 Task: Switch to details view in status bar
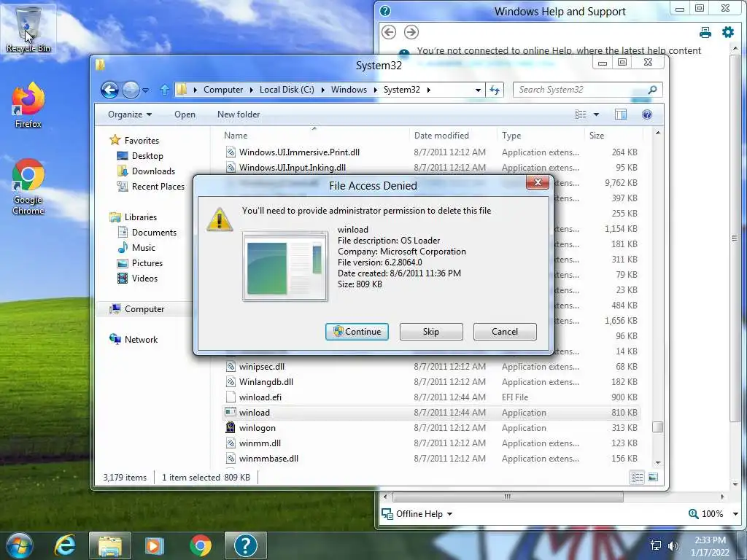pyautogui.click(x=637, y=477)
